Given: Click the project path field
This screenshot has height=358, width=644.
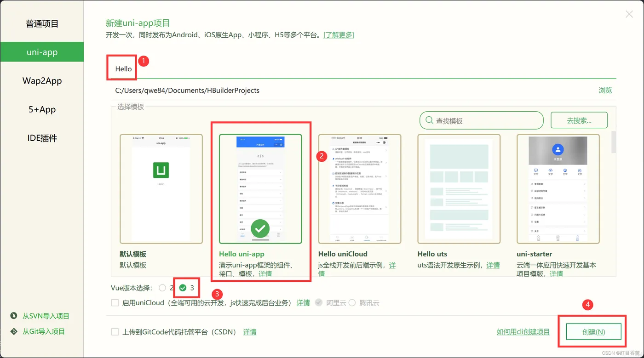Looking at the screenshot, I should tap(352, 91).
